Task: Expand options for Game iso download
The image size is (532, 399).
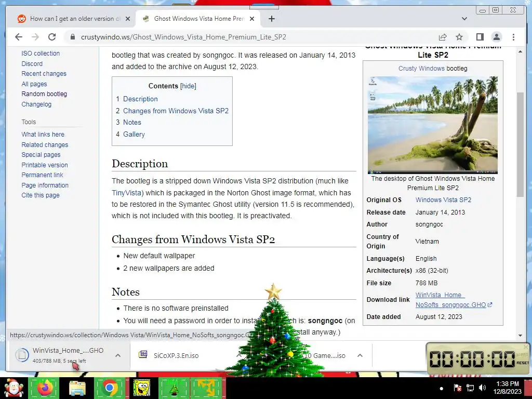Action: (360, 355)
